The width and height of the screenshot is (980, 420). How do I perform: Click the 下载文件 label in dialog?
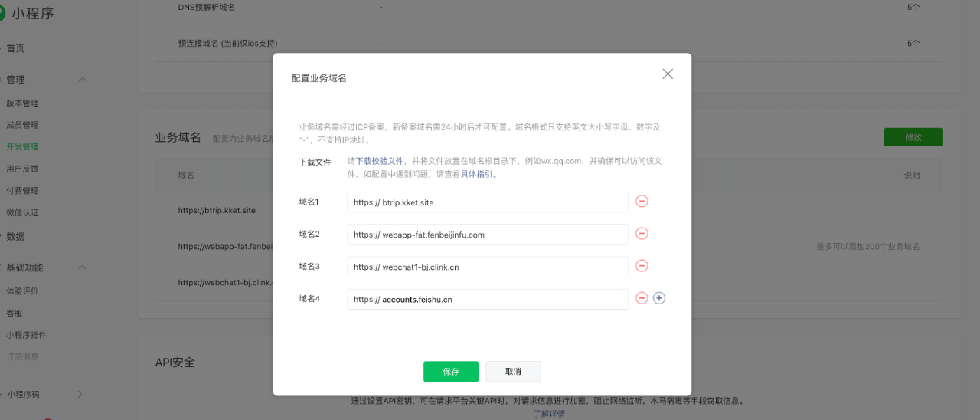[315, 162]
